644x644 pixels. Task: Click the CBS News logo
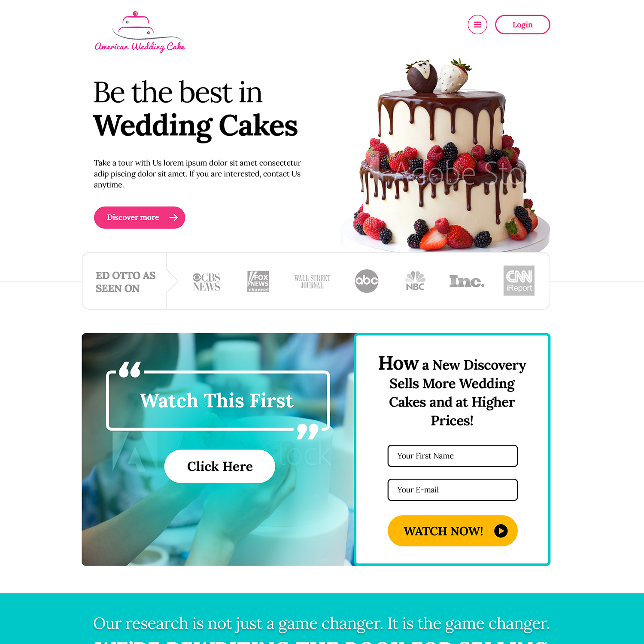[x=207, y=282]
